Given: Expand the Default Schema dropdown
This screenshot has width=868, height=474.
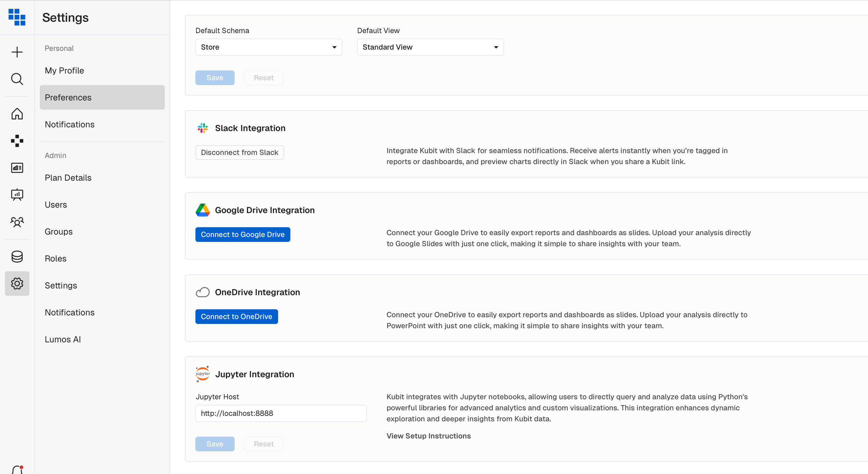Looking at the screenshot, I should (269, 47).
